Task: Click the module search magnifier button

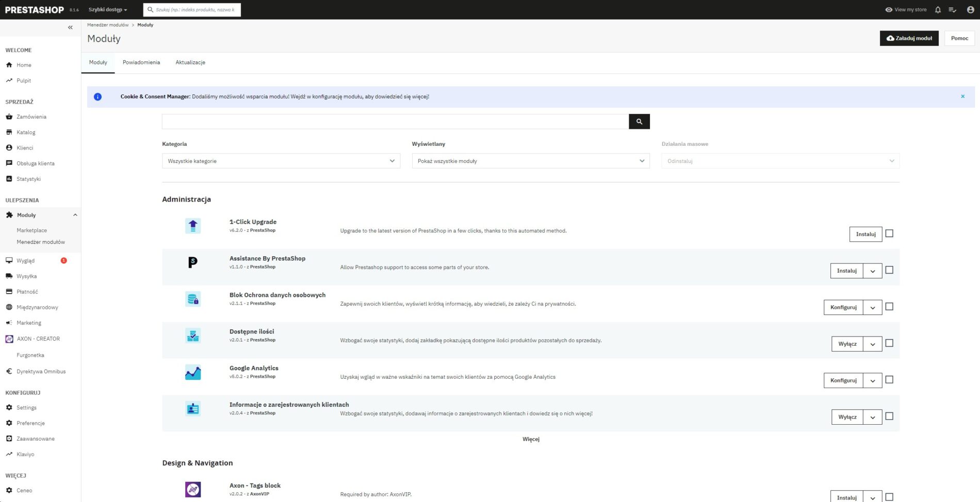Action: click(639, 122)
